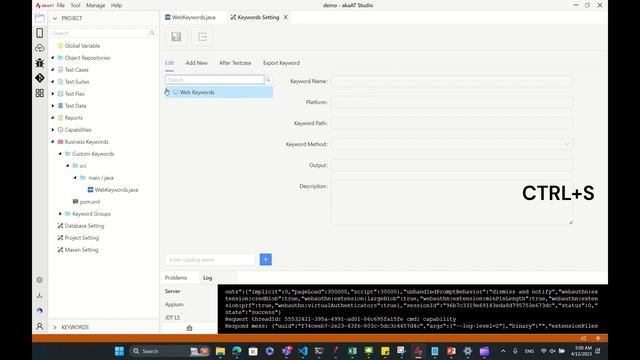Click the blue plus add catalog button
The height and width of the screenshot is (360, 640).
pyautogui.click(x=266, y=260)
